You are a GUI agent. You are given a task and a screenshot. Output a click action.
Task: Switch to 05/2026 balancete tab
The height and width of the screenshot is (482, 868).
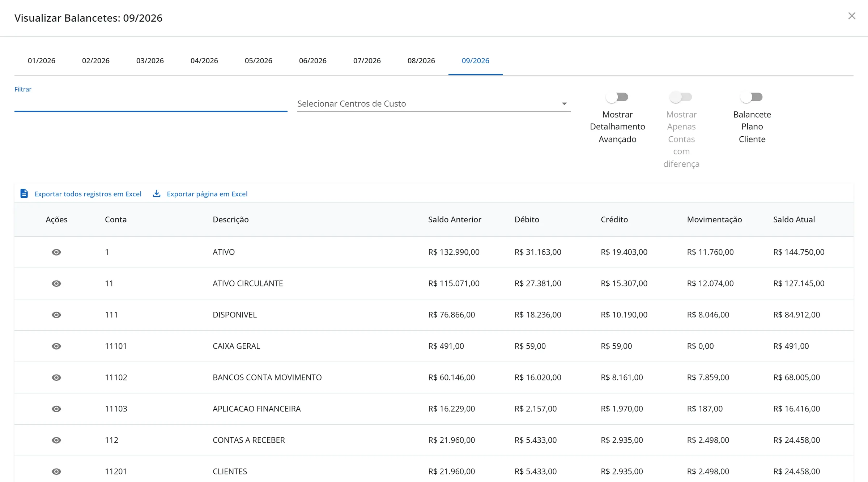click(259, 61)
